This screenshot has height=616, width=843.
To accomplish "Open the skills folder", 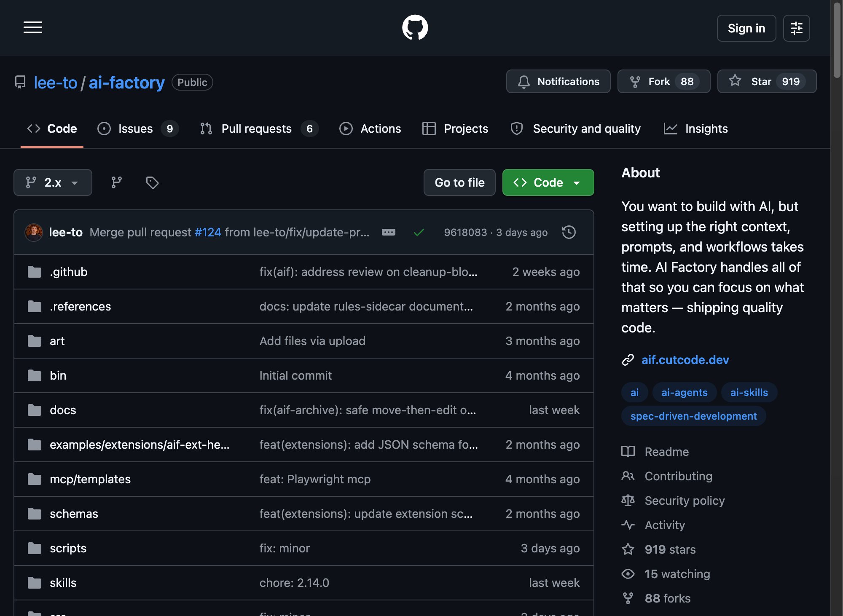I will 63,583.
